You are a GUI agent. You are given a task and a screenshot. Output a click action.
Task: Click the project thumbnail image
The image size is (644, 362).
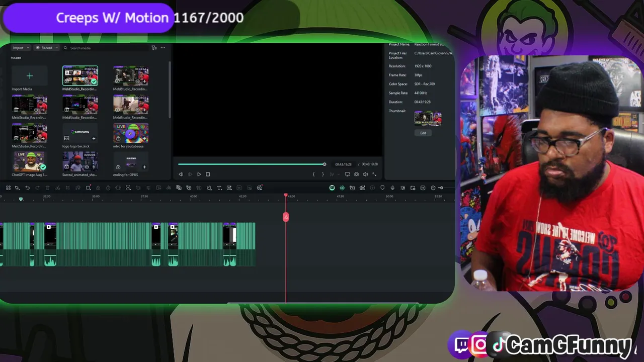428,119
